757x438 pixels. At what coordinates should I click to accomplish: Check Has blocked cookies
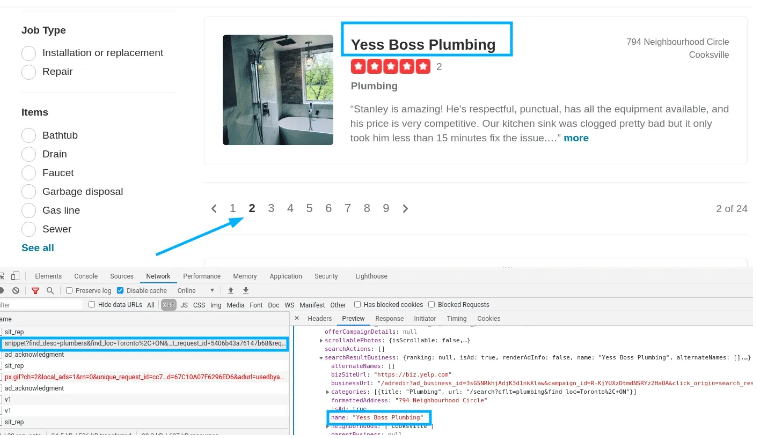357,304
